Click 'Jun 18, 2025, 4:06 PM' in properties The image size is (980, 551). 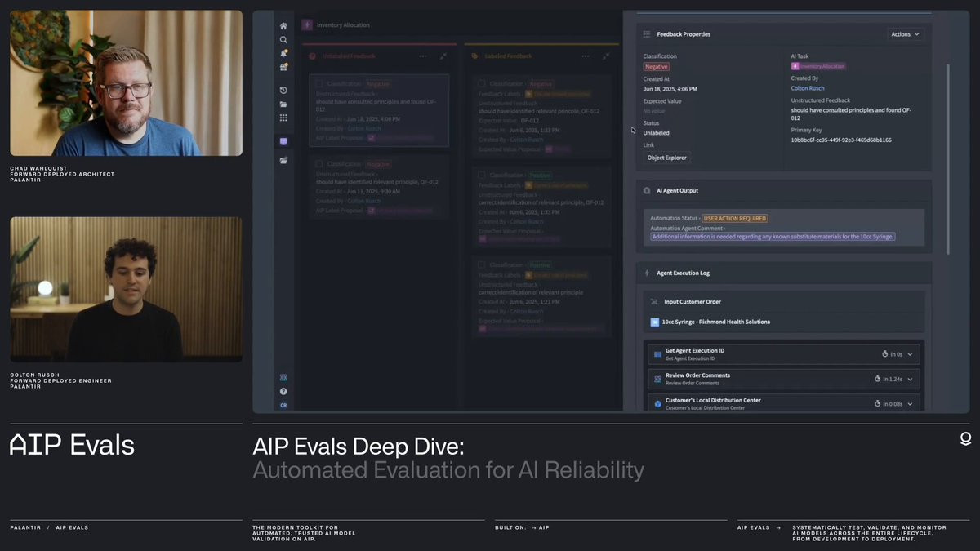[670, 88]
